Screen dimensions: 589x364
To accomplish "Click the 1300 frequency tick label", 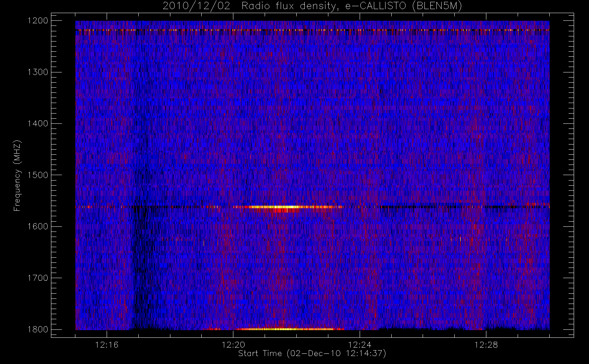I will (x=38, y=72).
